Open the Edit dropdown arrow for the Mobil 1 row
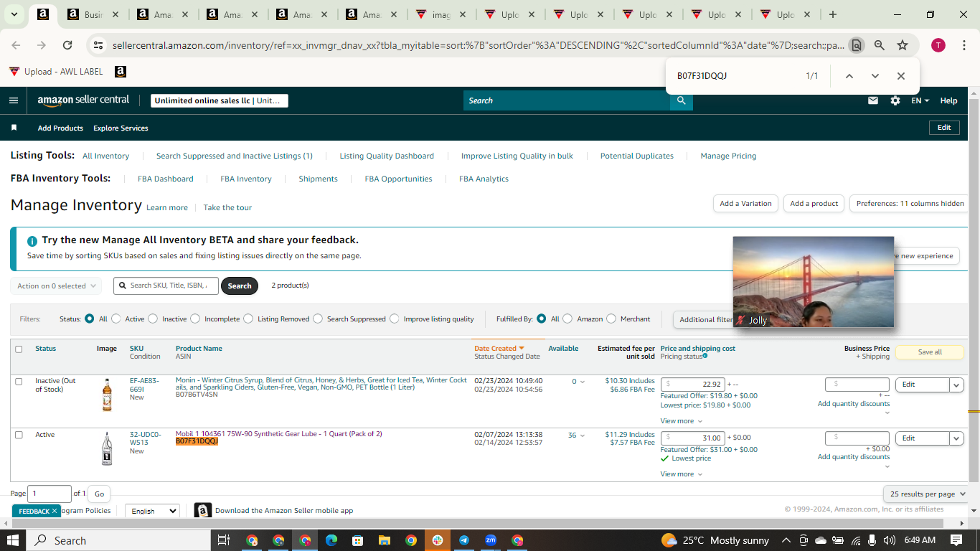Image resolution: width=980 pixels, height=551 pixels. 956,438
